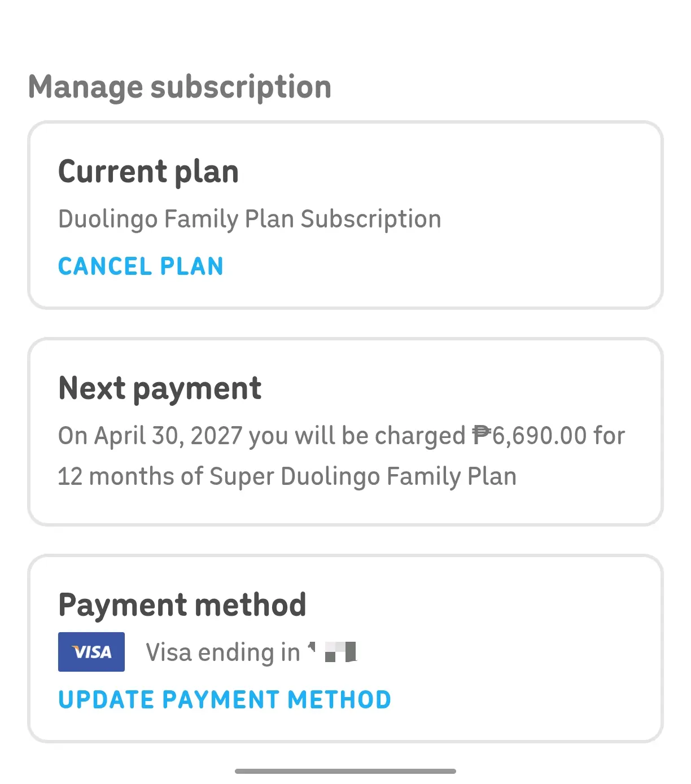Click the word 'Subscription' in plan name
The width and height of the screenshot is (691, 784).
pyautogui.click(x=371, y=219)
